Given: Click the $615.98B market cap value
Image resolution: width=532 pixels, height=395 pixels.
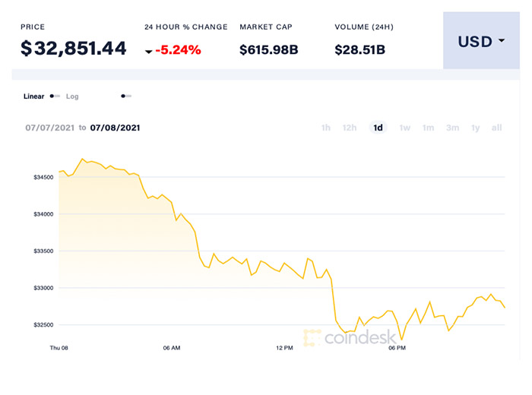Looking at the screenshot, I should pyautogui.click(x=270, y=50).
